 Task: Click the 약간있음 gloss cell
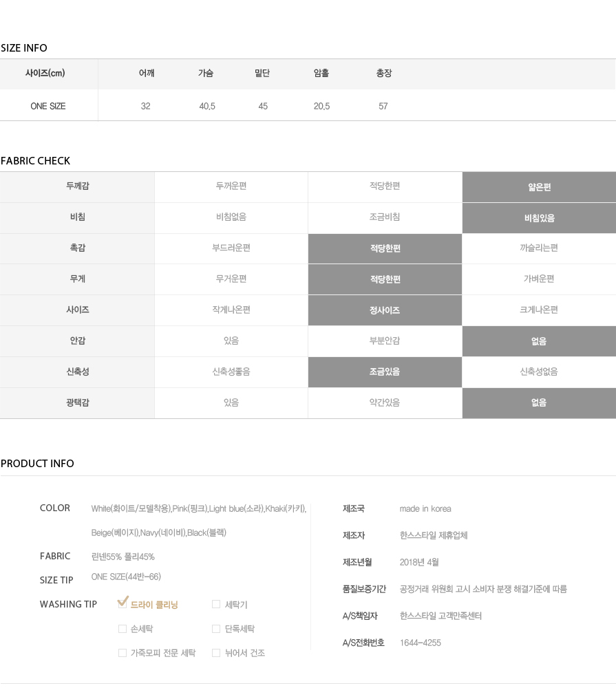[x=385, y=402]
